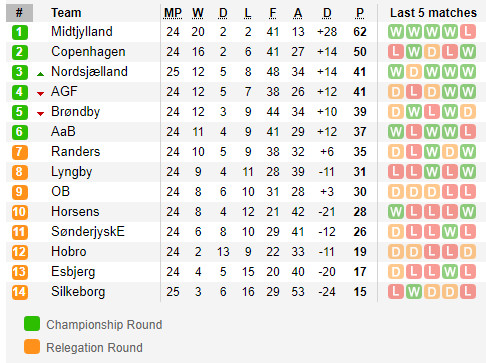Click the green Championship Round legend swatch
Viewport: 486px width, 363px height.
pos(32,324)
